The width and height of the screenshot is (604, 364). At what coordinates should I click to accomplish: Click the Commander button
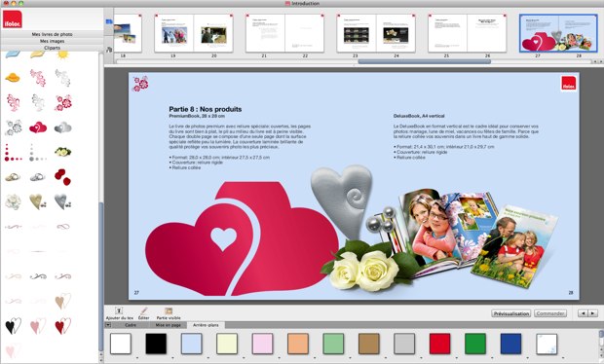tap(550, 313)
